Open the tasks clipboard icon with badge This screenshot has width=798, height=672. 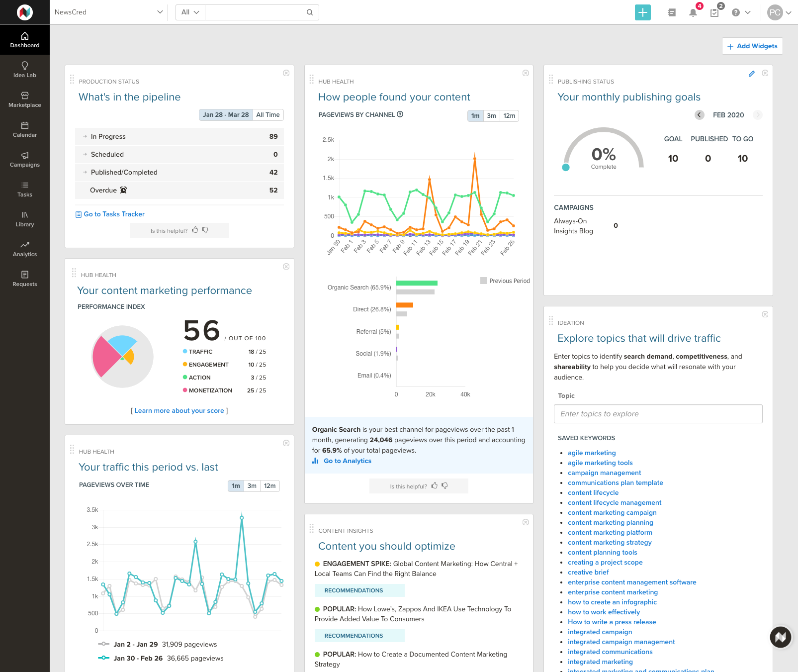[x=714, y=12]
